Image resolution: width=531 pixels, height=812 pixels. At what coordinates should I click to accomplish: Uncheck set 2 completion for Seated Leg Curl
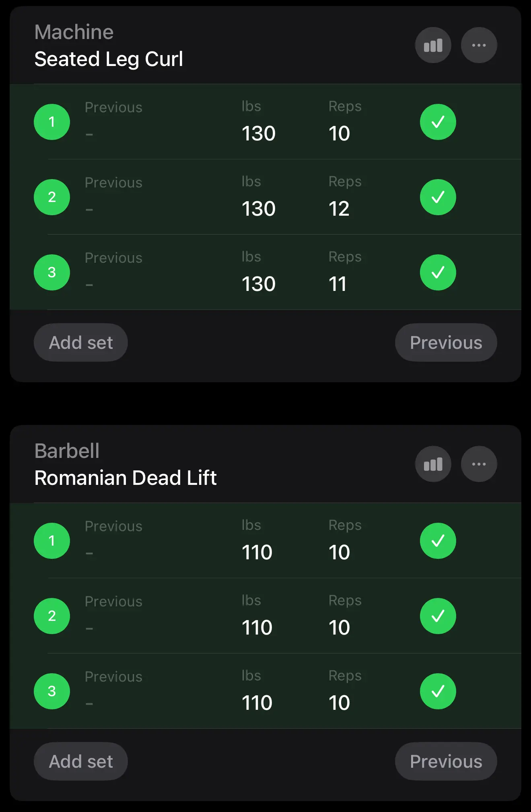pos(438,197)
